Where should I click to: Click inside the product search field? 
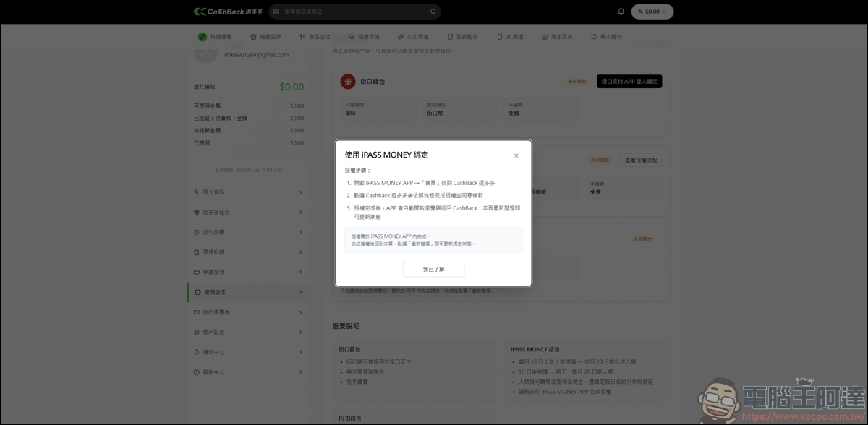[x=354, y=12]
